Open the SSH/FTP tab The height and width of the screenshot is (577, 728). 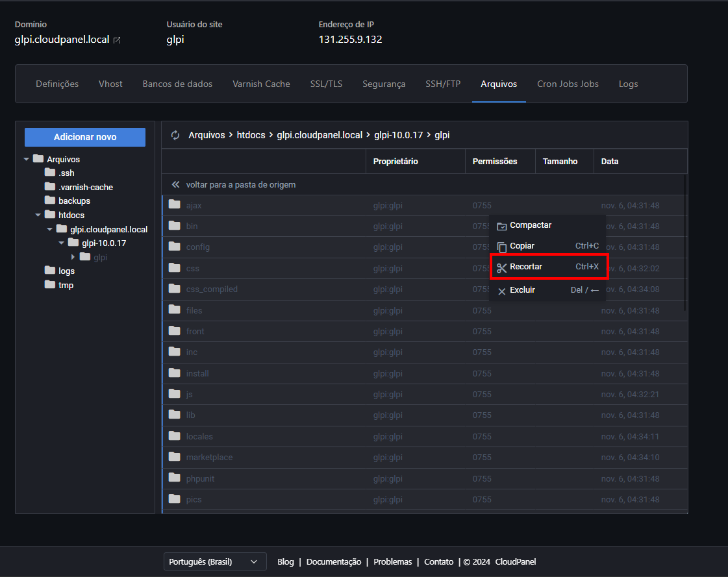(x=443, y=84)
